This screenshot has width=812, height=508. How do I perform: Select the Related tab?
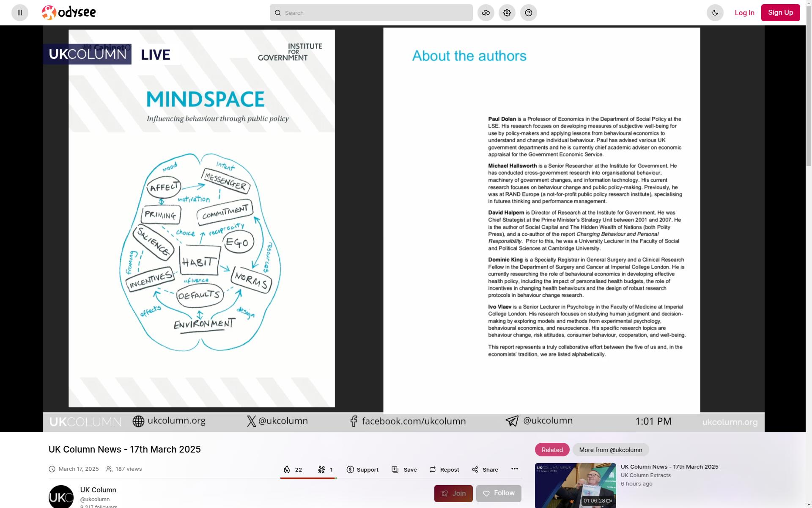(552, 450)
